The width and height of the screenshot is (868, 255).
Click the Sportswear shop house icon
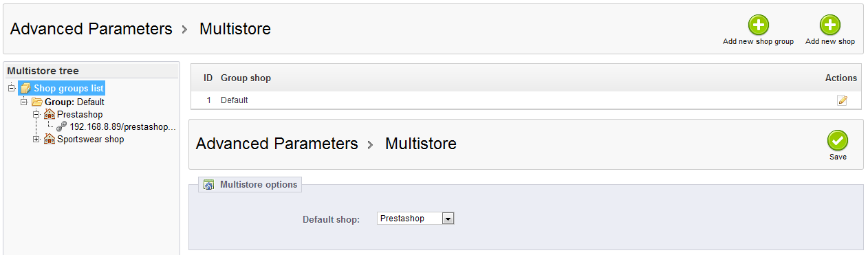50,139
